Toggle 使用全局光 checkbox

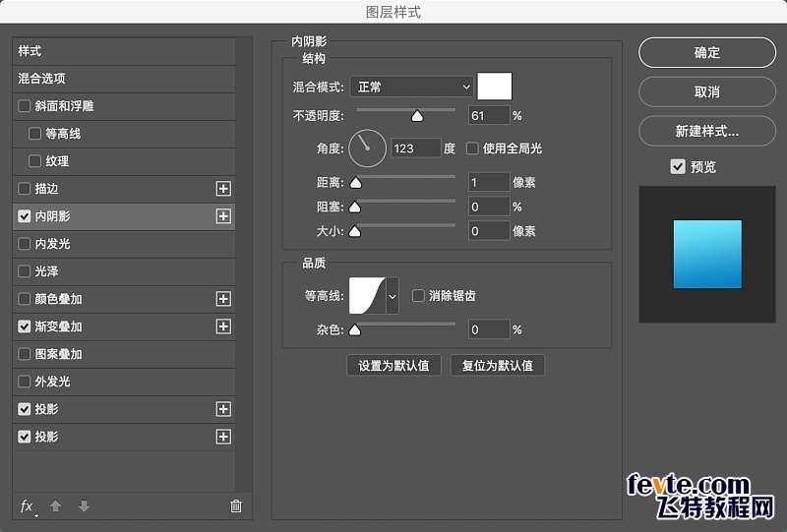[472, 148]
